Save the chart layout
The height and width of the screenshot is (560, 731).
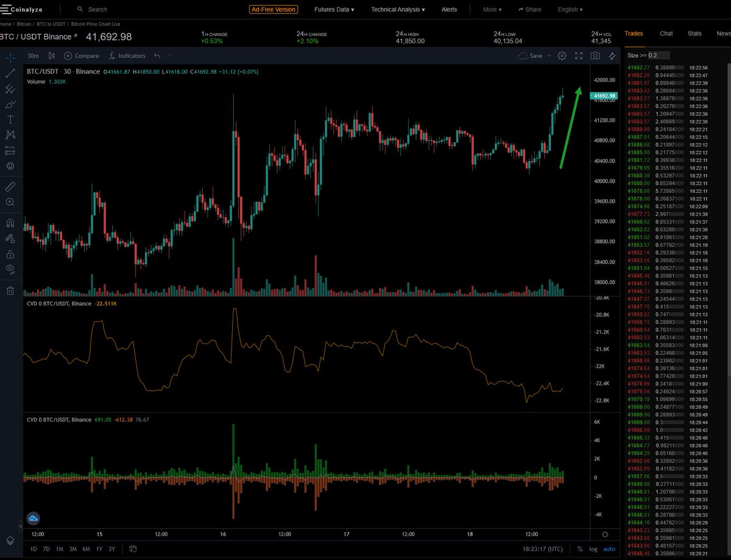coord(529,55)
